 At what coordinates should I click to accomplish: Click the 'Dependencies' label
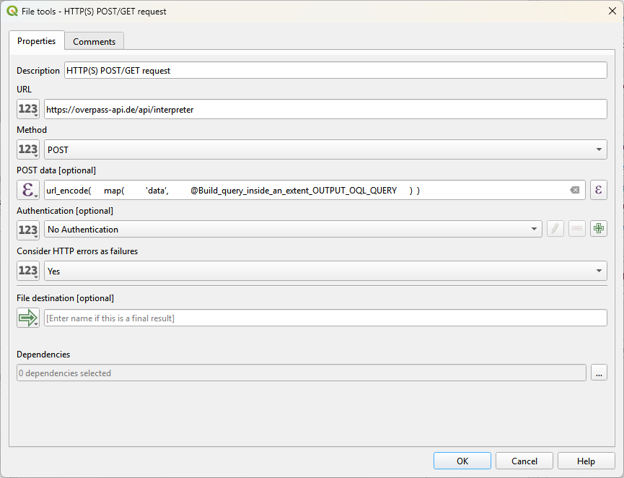point(43,354)
